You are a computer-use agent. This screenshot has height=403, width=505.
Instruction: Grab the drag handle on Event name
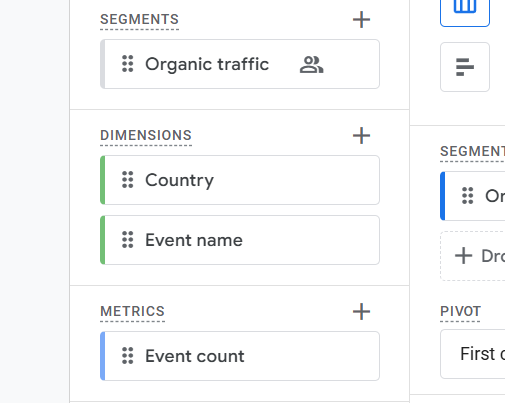pyautogui.click(x=128, y=240)
